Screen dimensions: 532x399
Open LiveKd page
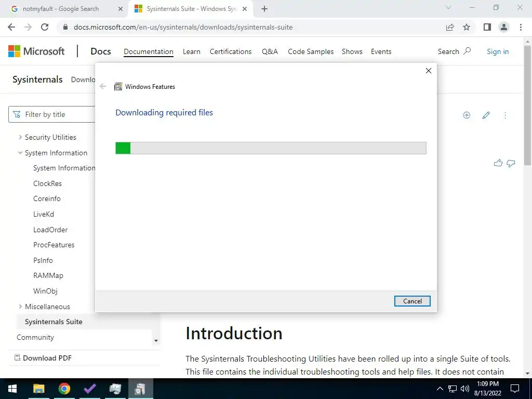point(44,214)
